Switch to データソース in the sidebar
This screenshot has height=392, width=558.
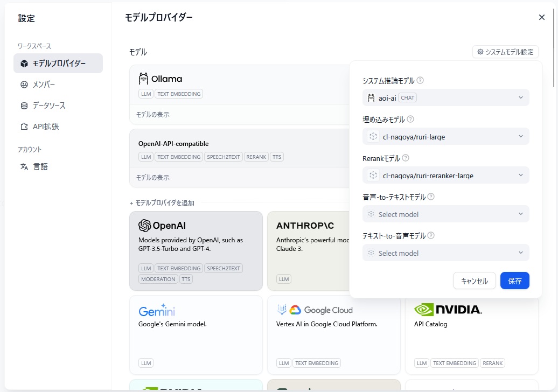[23, 105]
